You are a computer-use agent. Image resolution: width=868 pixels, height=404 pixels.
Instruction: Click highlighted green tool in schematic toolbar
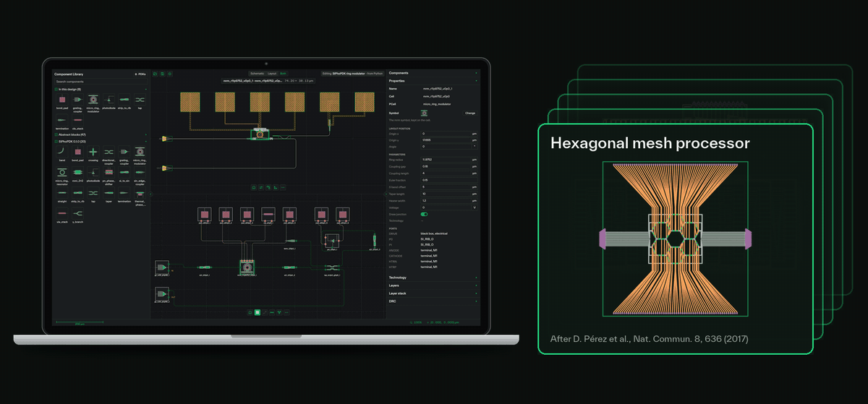pyautogui.click(x=258, y=312)
